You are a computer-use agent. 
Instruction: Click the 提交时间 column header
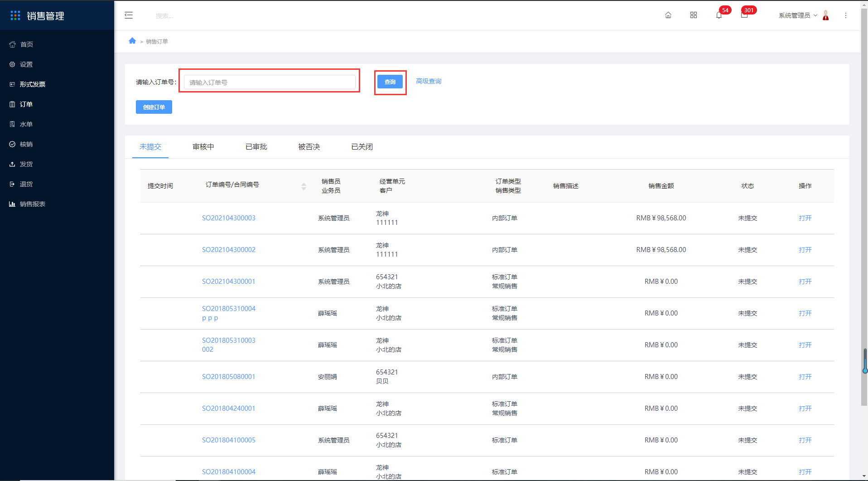click(160, 186)
